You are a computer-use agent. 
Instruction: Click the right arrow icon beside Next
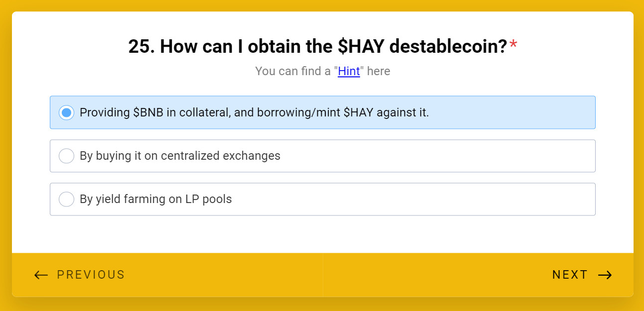[605, 275]
